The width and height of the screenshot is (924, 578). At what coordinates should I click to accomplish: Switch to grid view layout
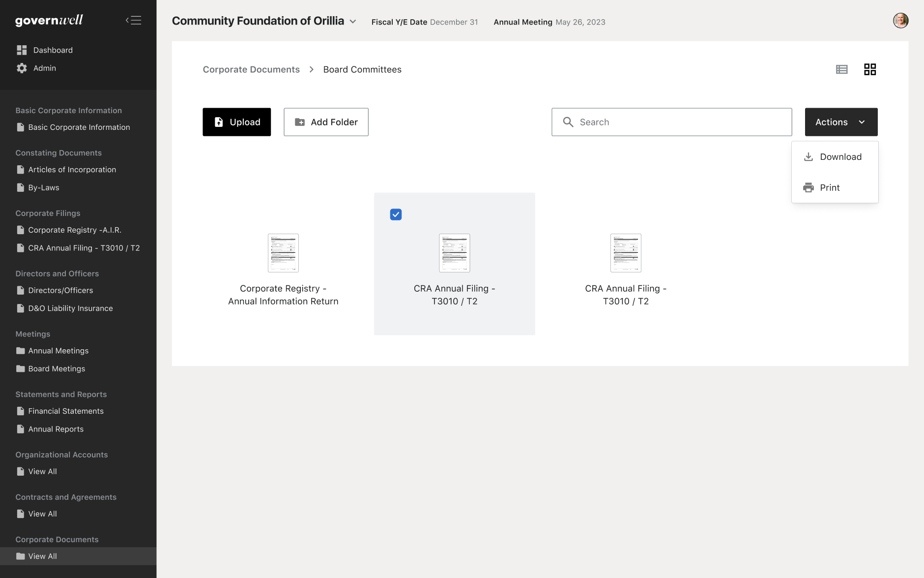pos(869,69)
